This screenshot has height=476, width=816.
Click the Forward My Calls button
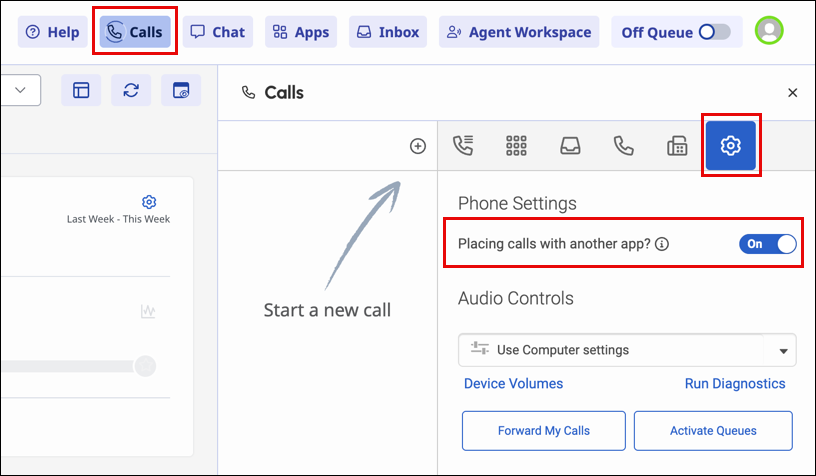(x=543, y=431)
